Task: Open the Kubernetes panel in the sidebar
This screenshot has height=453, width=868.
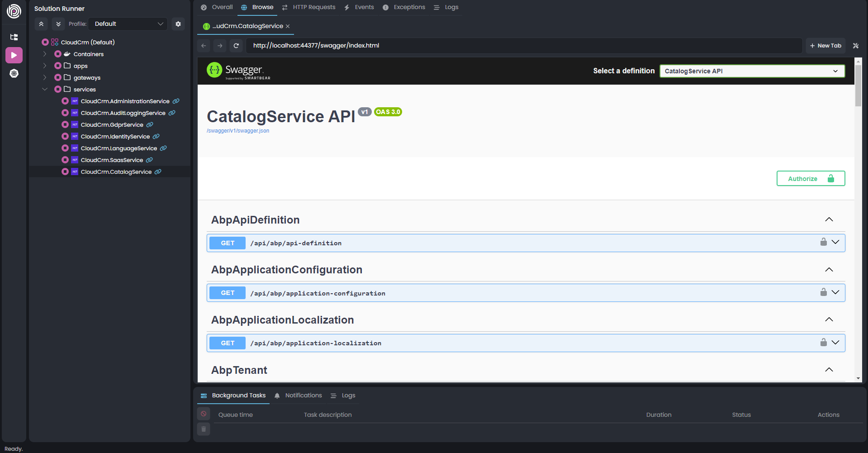Action: point(14,73)
